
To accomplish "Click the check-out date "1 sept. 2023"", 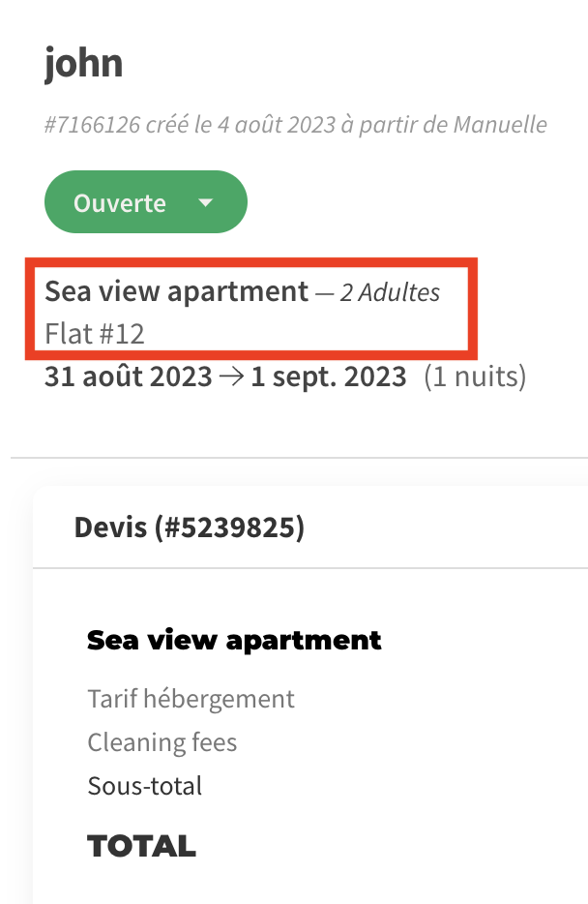I will pos(329,377).
